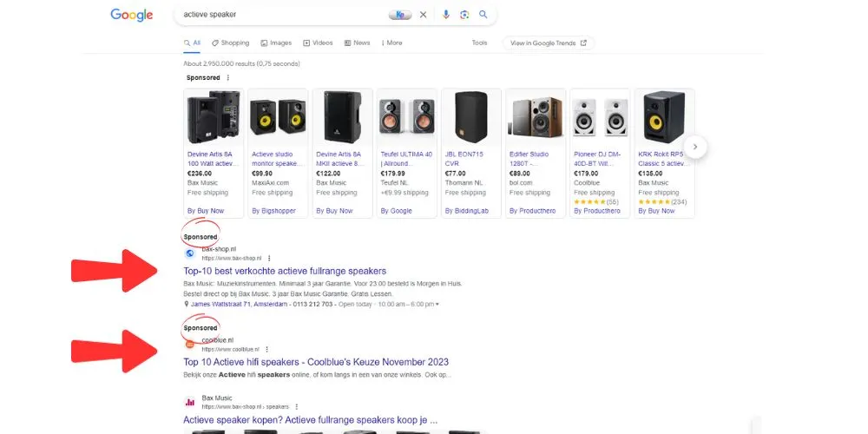This screenshot has width=868, height=434.
Task: Click the (234) star rating on KRK Rokit
Action: click(662, 202)
